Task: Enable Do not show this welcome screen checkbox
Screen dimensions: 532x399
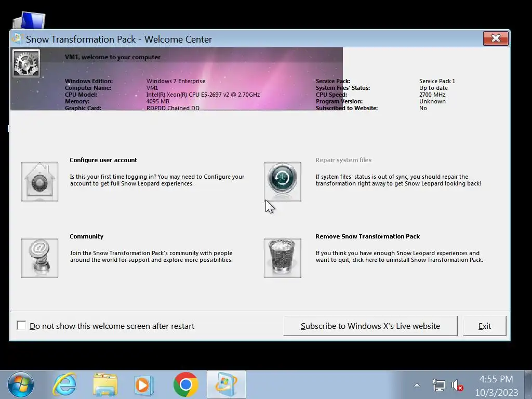Action: [21, 325]
